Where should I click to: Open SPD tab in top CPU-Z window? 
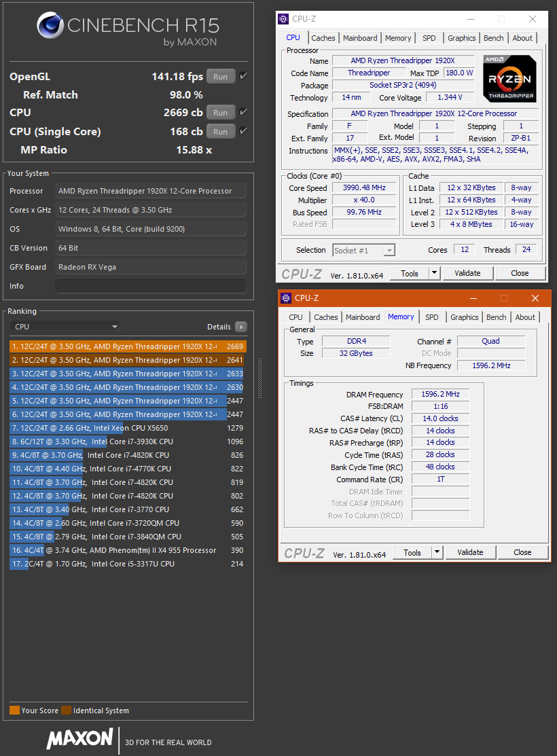coord(429,38)
